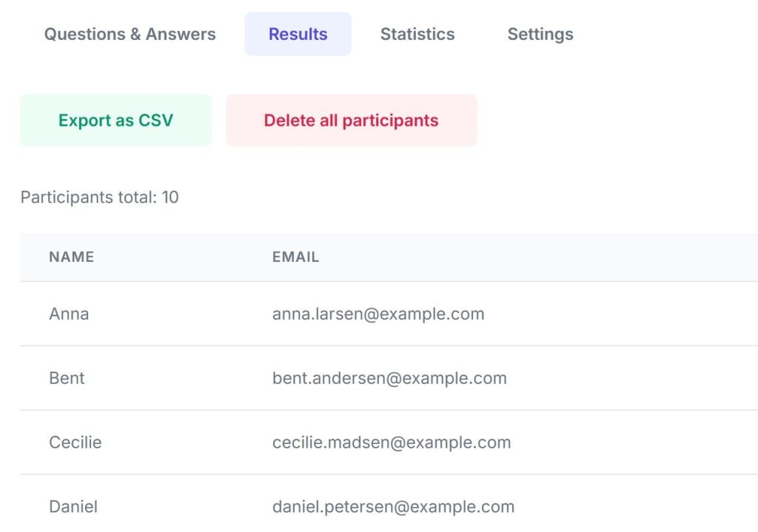758x532 pixels.
Task: Switch to the Statistics tab
Action: point(417,34)
